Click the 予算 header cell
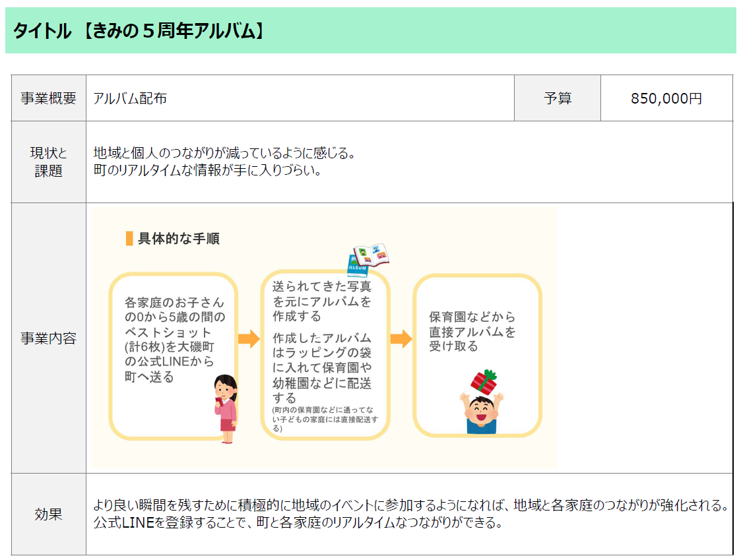Image resolution: width=741 pixels, height=560 pixels. point(558,98)
